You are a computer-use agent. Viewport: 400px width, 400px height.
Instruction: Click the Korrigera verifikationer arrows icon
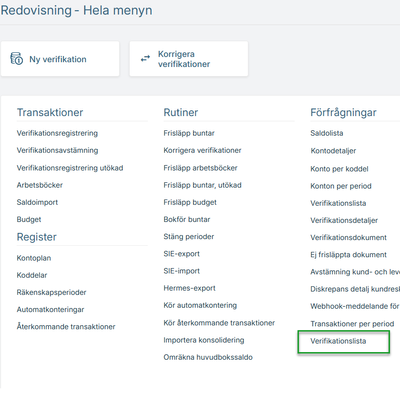pyautogui.click(x=145, y=59)
